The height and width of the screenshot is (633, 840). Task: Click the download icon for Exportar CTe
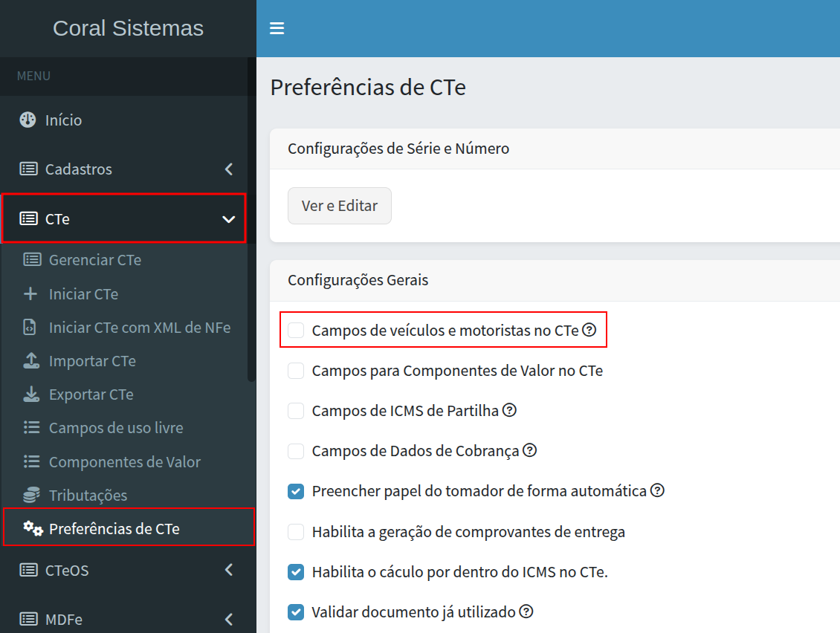click(x=30, y=395)
